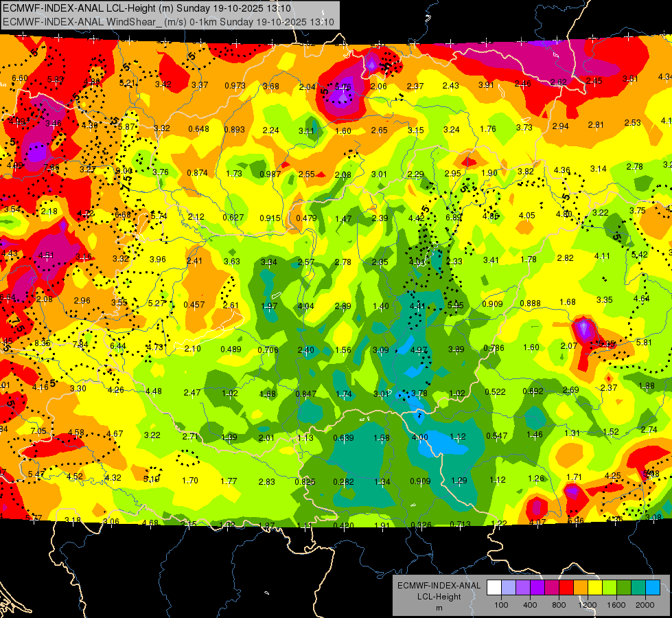
Task: Pick the pale lavender legend swatch
Action: [x=509, y=588]
